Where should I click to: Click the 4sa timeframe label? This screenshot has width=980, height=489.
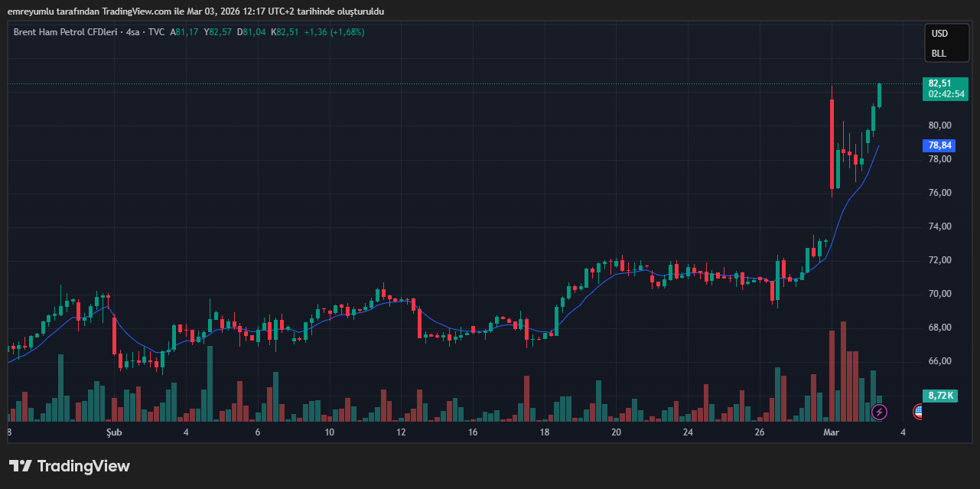pos(133,32)
